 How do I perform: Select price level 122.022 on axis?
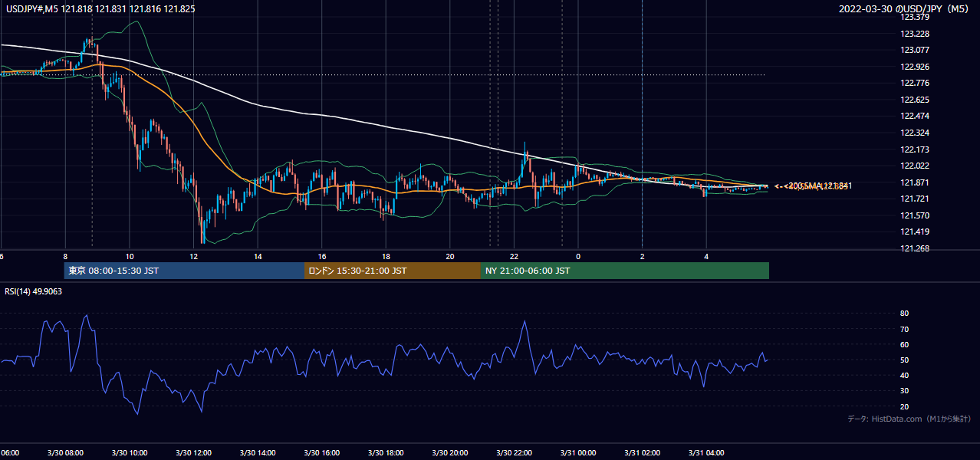pyautogui.click(x=914, y=166)
